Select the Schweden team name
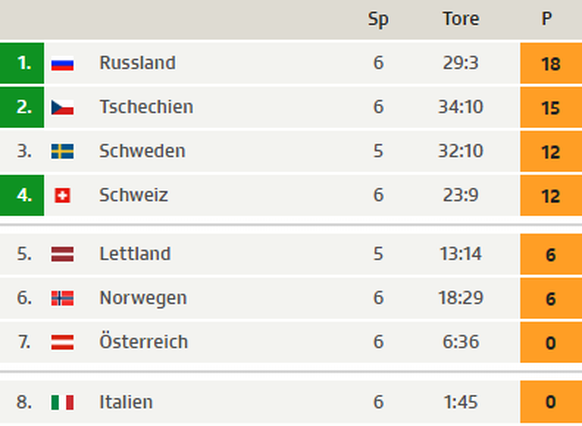 (142, 151)
